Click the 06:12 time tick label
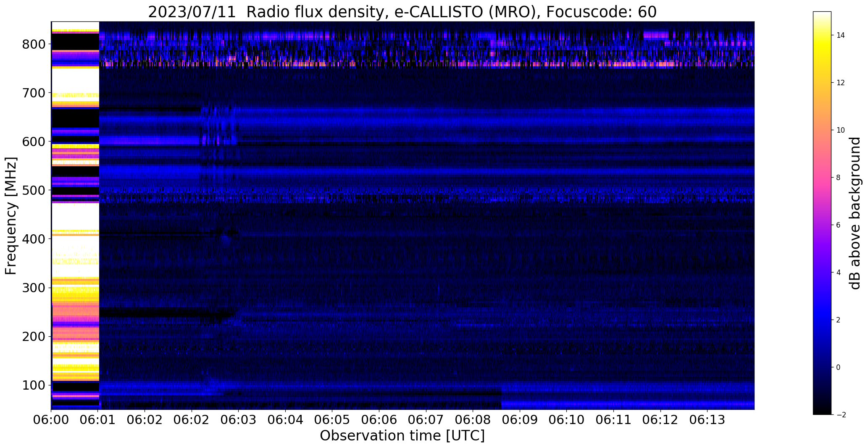 click(660, 419)
